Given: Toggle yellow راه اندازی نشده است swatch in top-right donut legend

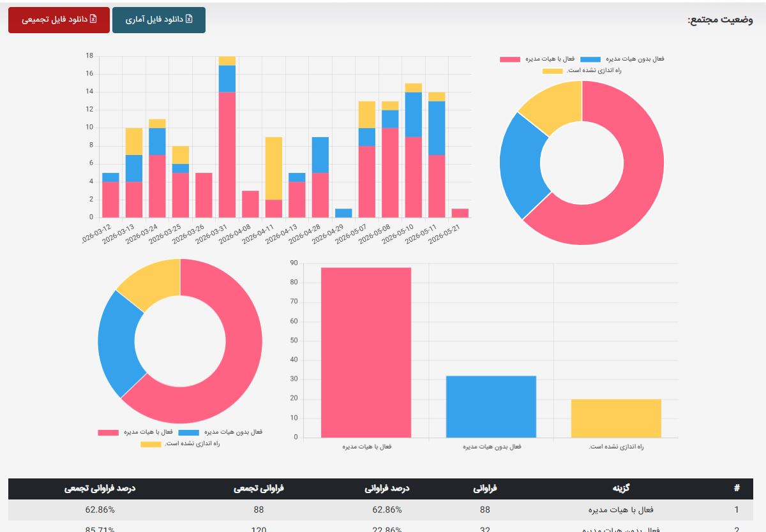Looking at the screenshot, I should [x=553, y=71].
